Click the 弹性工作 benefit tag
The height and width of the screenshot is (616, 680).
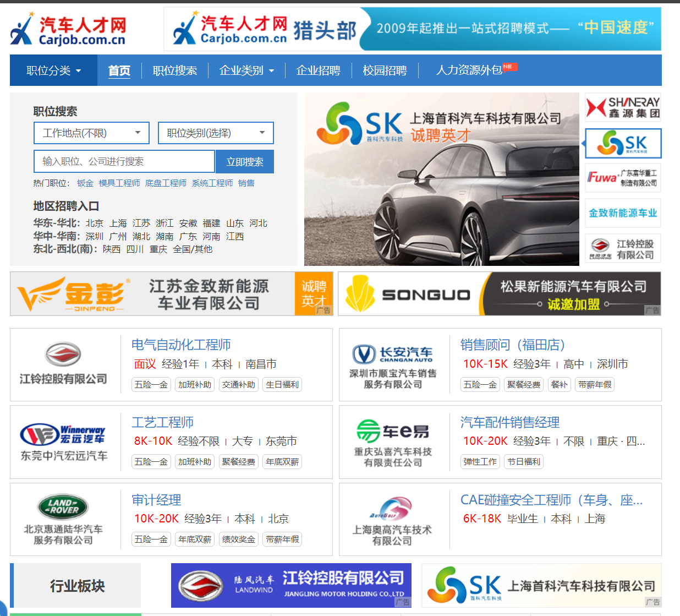[480, 462]
